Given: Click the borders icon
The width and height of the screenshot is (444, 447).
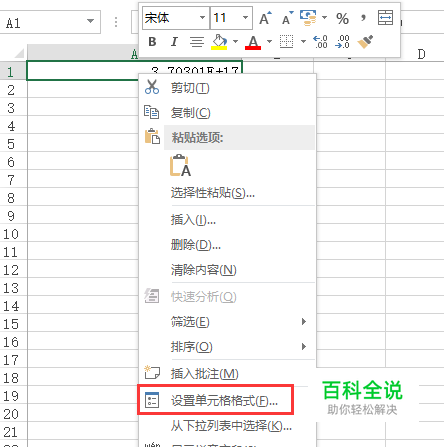Looking at the screenshot, I should [286, 42].
